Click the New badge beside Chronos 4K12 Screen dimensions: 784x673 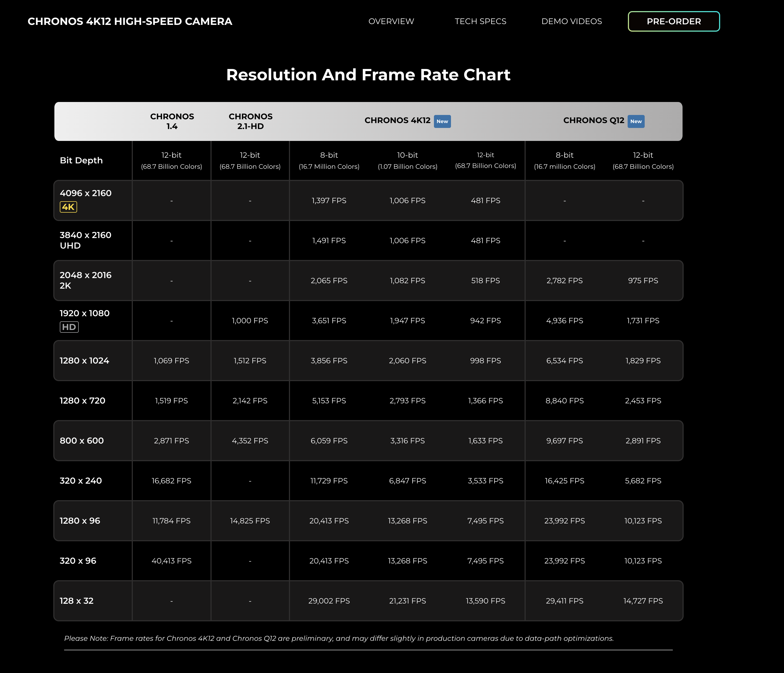pos(442,121)
